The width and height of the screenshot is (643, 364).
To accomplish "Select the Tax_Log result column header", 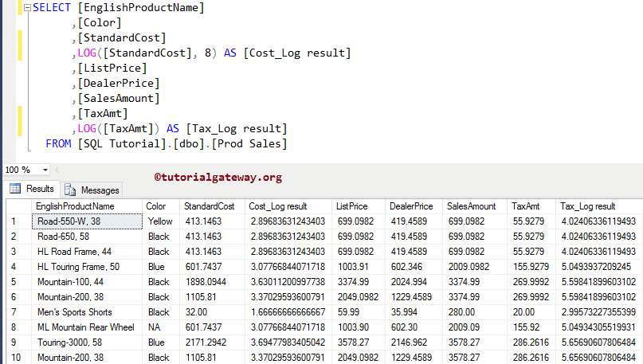I will click(x=599, y=206).
